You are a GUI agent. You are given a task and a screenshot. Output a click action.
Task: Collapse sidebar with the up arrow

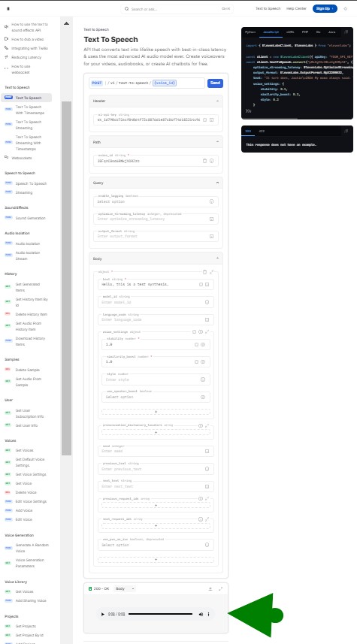(x=67, y=23)
